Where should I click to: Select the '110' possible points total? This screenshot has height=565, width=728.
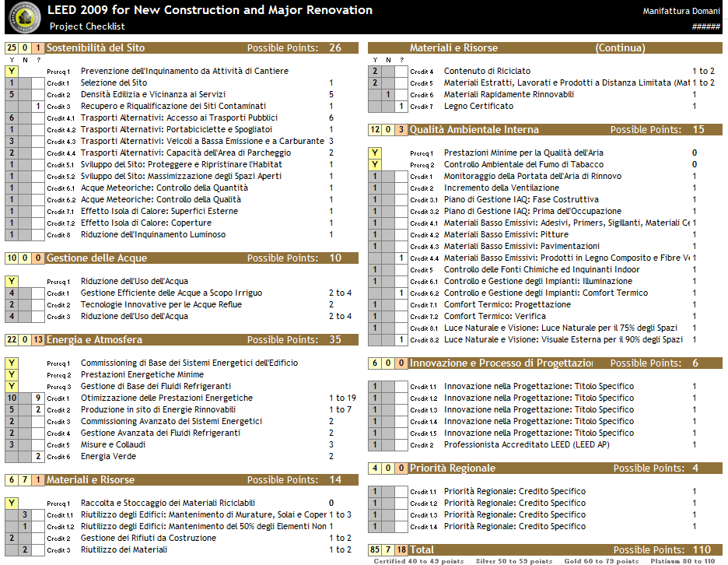click(x=702, y=549)
